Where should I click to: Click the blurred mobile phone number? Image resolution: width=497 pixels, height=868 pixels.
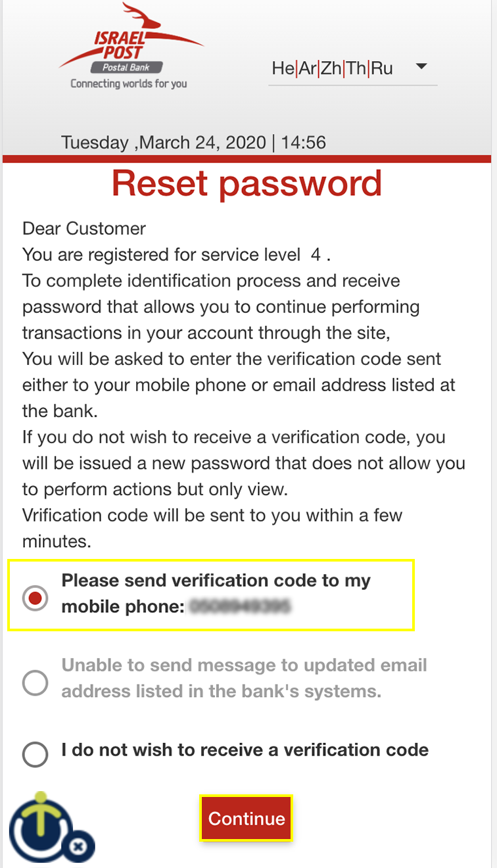coord(240,606)
